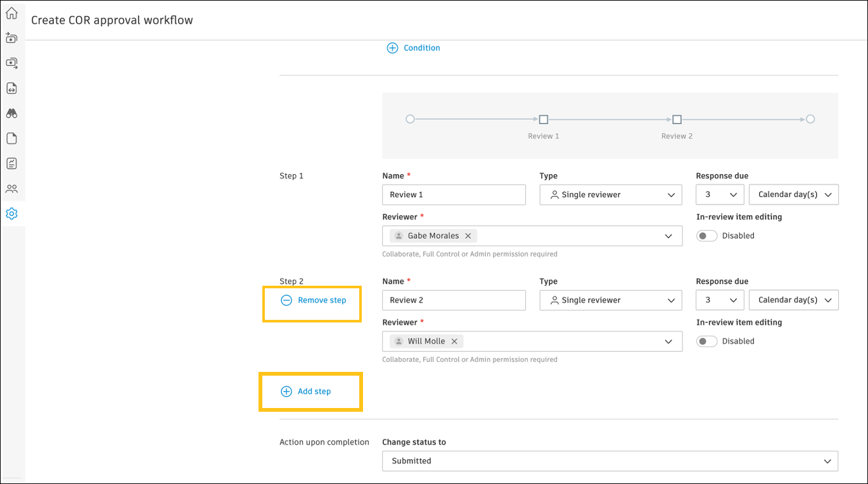Open the blank document icon in sidebar
The image size is (868, 484).
(x=11, y=138)
